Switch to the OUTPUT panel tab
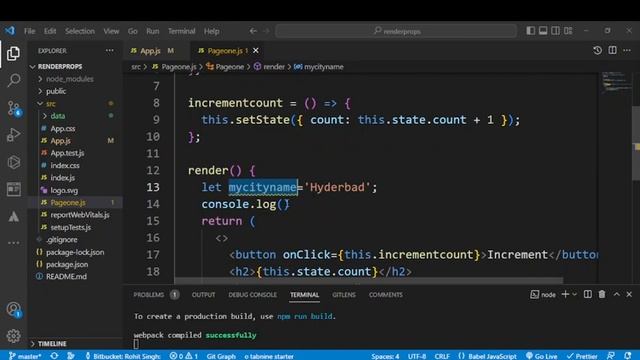640x360 pixels. coord(203,295)
